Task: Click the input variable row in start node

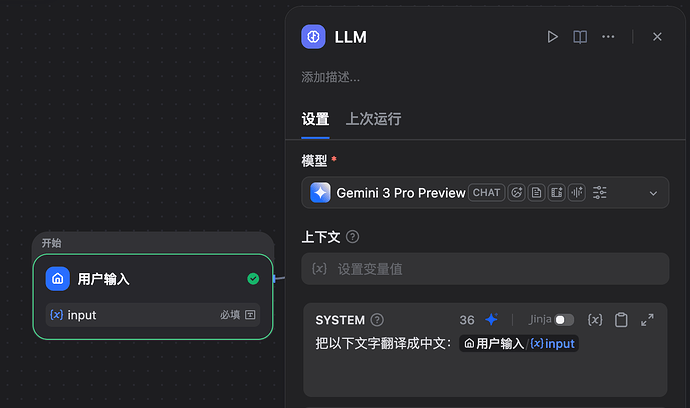Action: point(152,315)
